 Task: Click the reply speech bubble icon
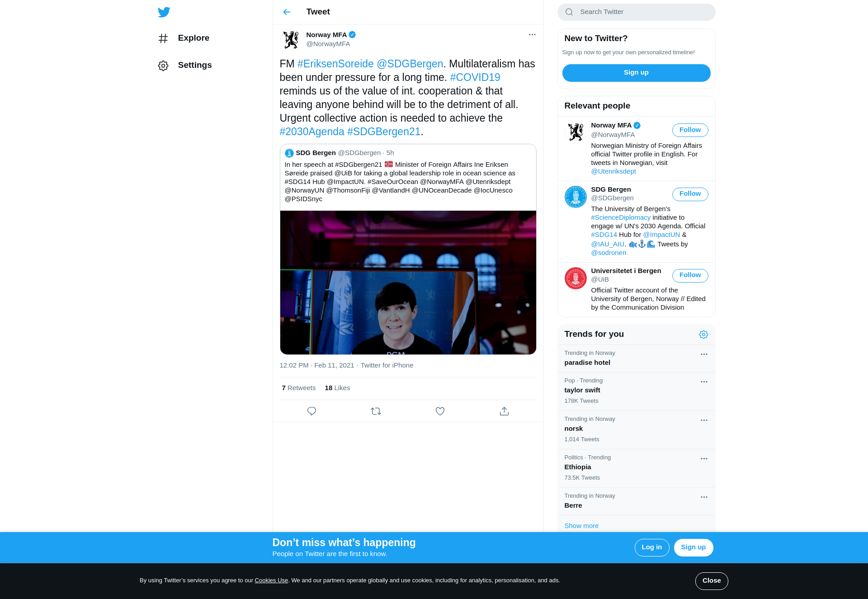point(311,411)
